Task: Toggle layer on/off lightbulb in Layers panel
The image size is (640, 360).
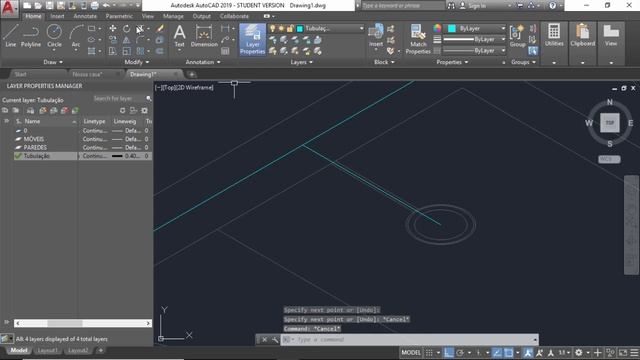Action: pyautogui.click(x=273, y=29)
